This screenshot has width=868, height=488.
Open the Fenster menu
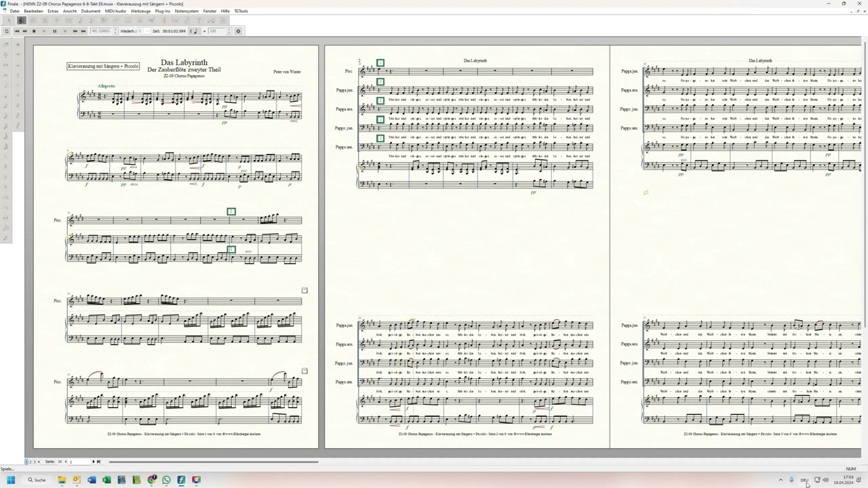pyautogui.click(x=210, y=11)
